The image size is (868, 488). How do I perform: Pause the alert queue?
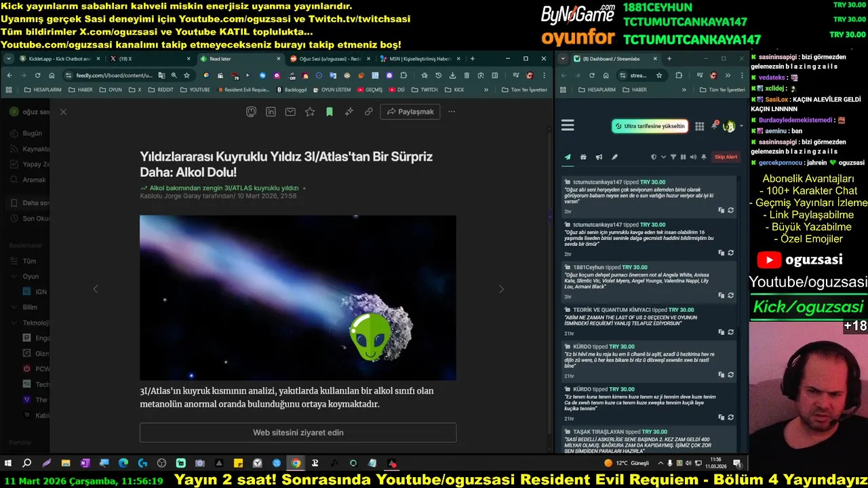coord(683,157)
